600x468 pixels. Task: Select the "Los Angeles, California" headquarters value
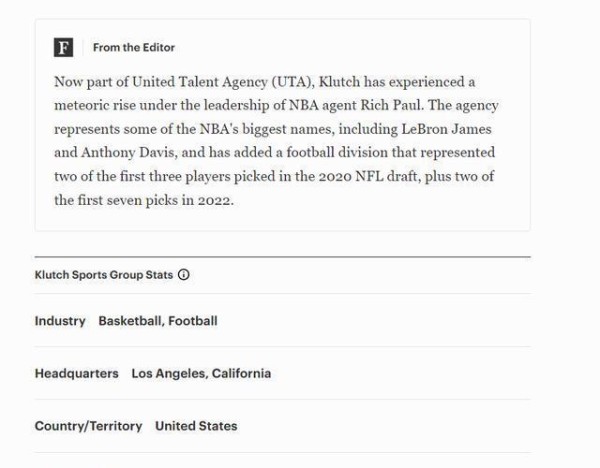pos(201,374)
